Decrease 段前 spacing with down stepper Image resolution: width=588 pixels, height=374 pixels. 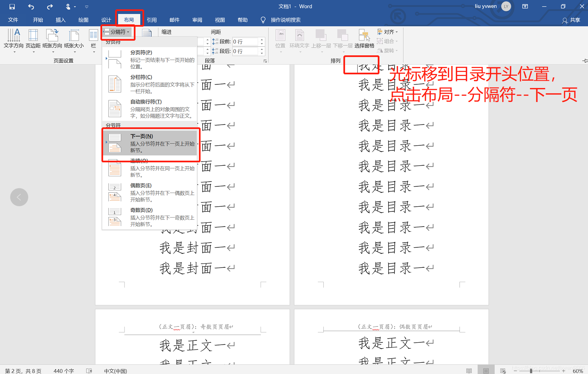pos(262,44)
